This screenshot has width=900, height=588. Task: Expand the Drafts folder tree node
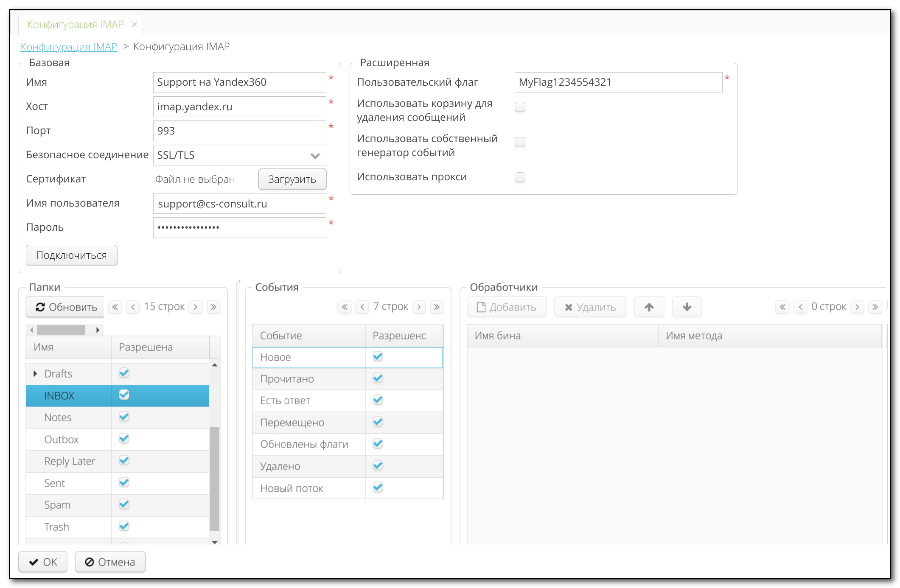pos(35,374)
